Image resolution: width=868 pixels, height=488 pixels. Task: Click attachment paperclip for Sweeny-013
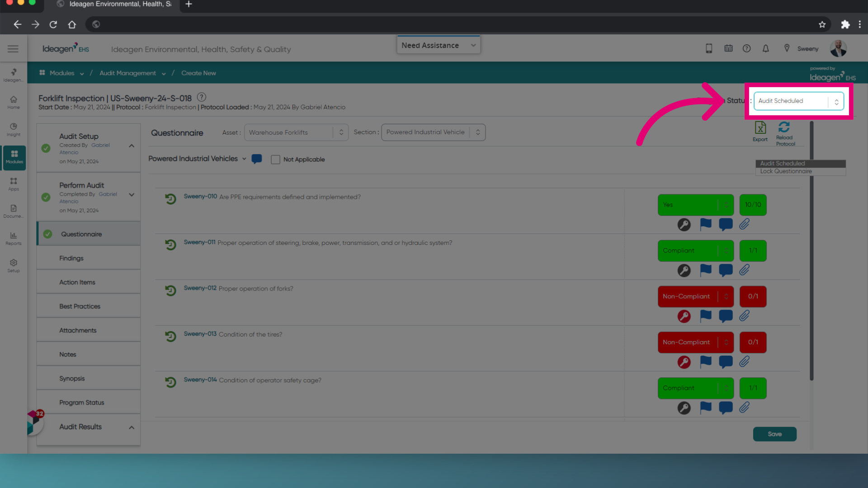(x=744, y=361)
